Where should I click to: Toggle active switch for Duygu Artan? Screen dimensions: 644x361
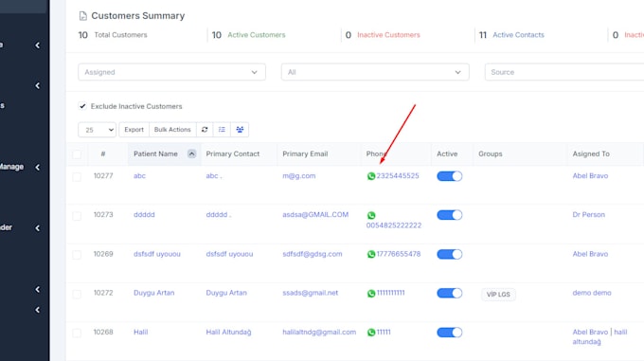pyautogui.click(x=449, y=293)
